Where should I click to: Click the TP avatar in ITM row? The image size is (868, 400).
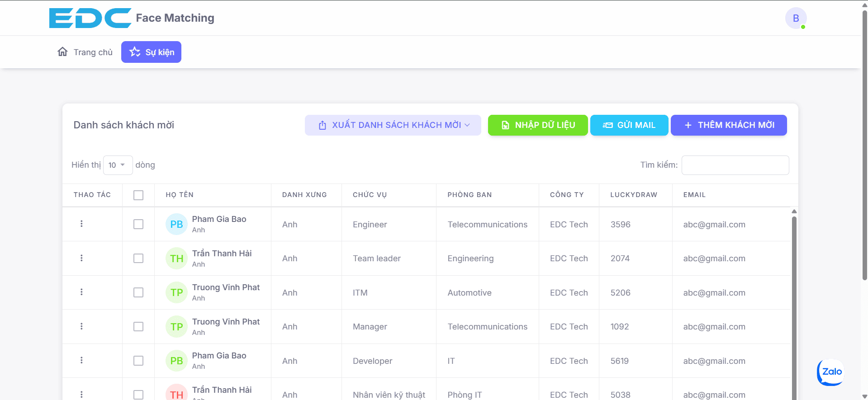click(176, 292)
